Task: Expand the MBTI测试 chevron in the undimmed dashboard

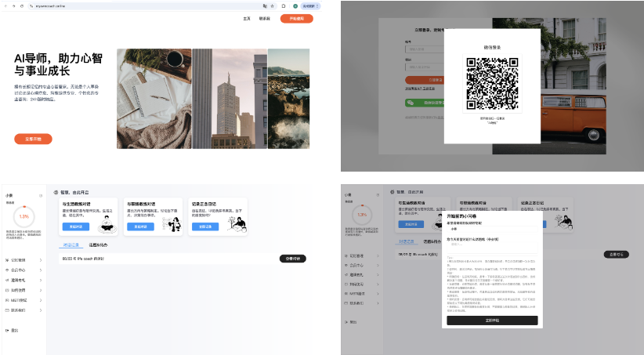Action: pyautogui.click(x=41, y=300)
